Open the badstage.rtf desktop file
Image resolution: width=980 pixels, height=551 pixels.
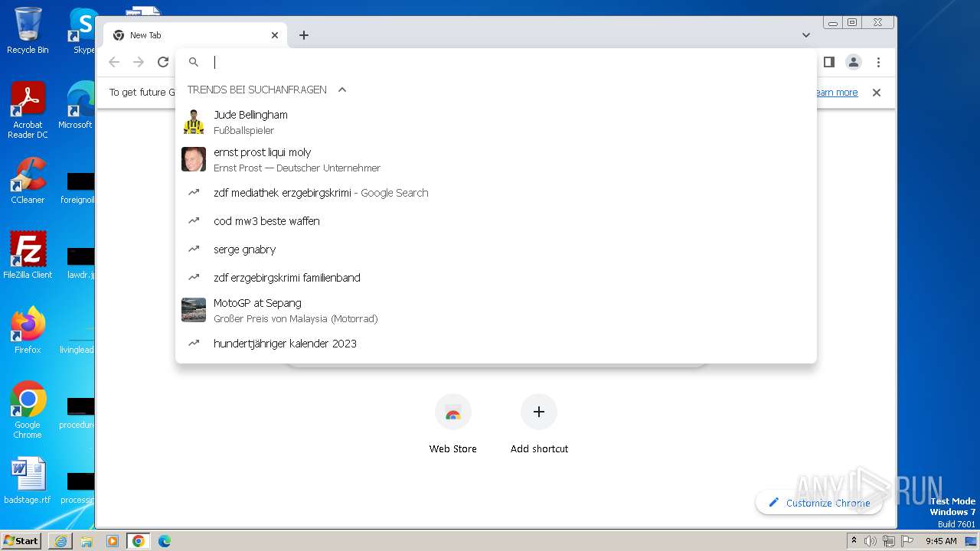[28, 481]
